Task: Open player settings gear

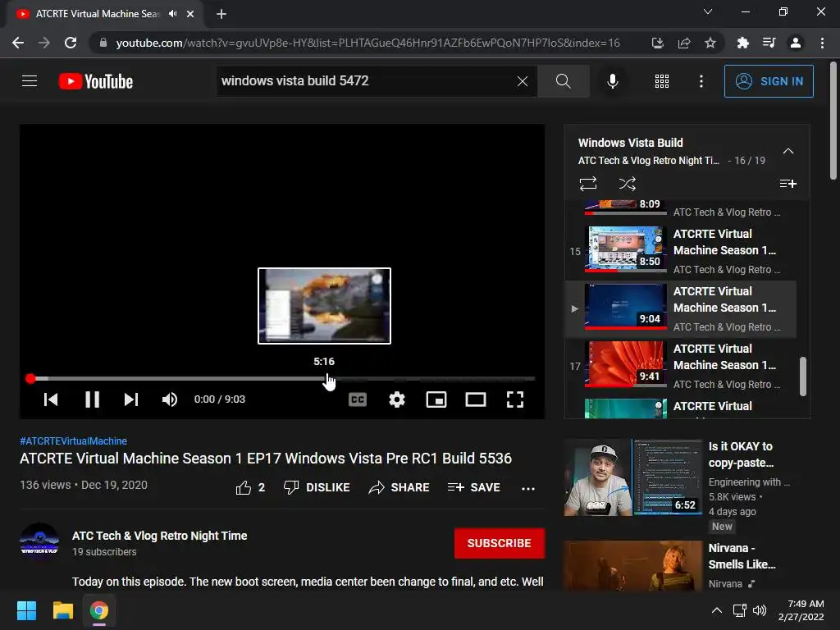Action: coord(396,399)
